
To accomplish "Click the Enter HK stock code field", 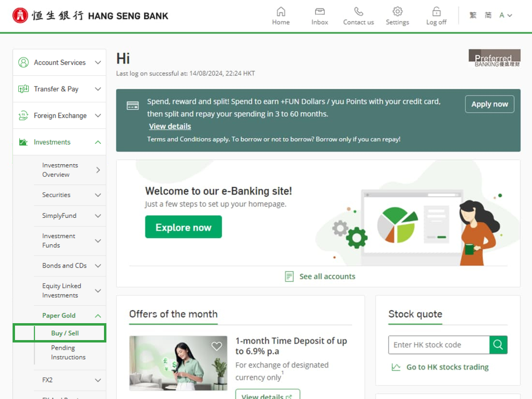I will pyautogui.click(x=439, y=345).
